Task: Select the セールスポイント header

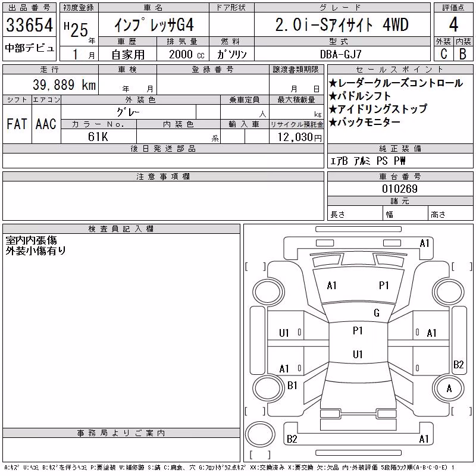Action: pyautogui.click(x=400, y=69)
